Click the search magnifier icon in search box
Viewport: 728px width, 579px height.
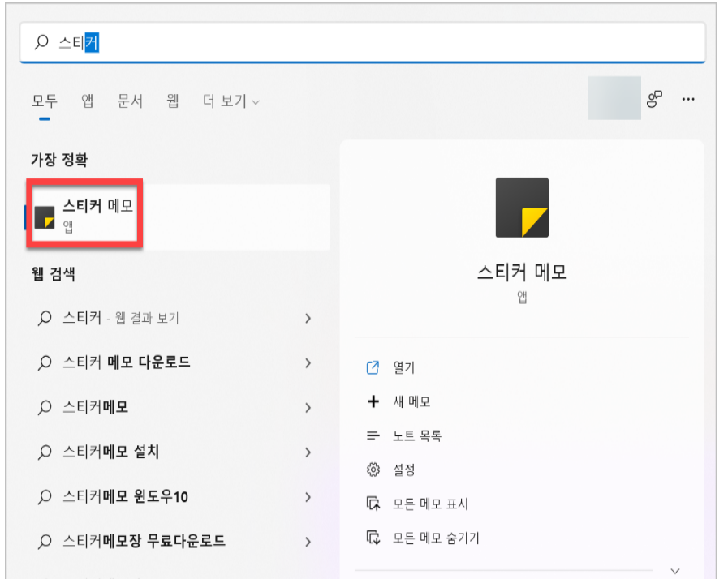pyautogui.click(x=41, y=42)
